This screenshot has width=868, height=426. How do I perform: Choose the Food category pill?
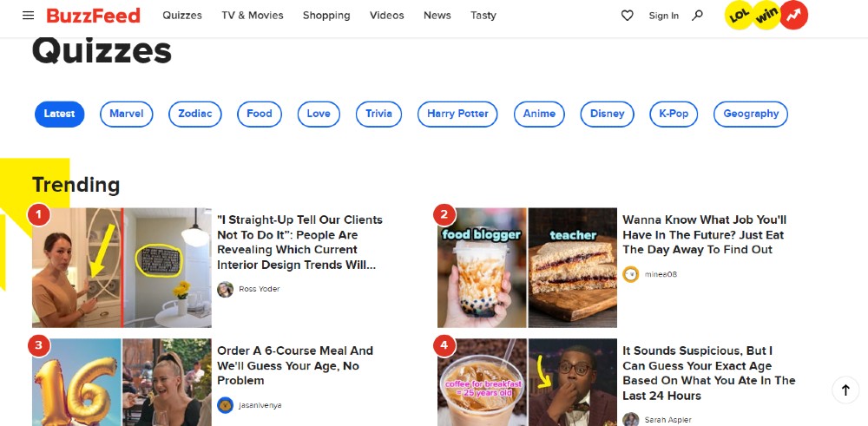260,114
